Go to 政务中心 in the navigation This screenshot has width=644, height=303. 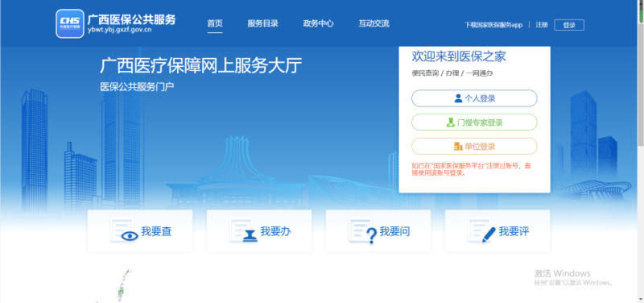(x=318, y=23)
